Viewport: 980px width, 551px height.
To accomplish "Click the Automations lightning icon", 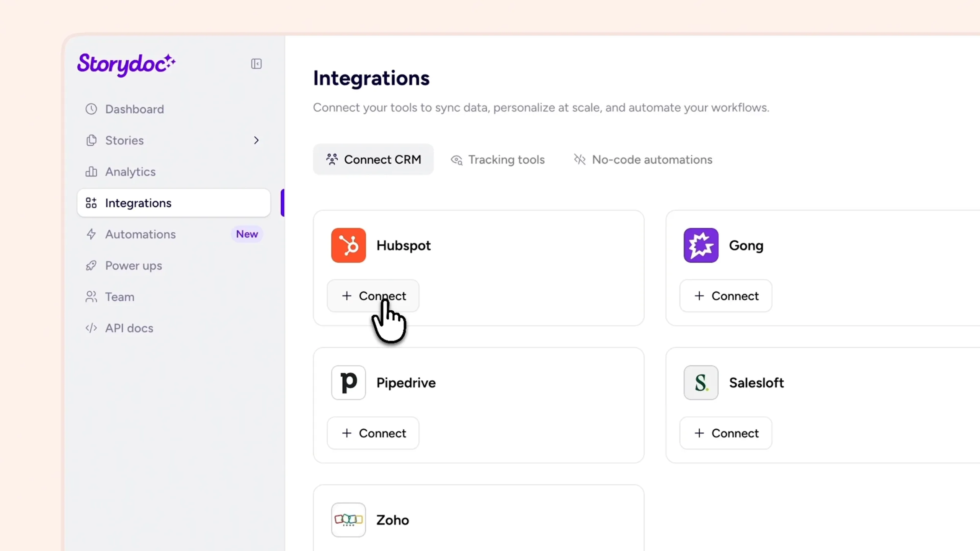I will click(91, 234).
